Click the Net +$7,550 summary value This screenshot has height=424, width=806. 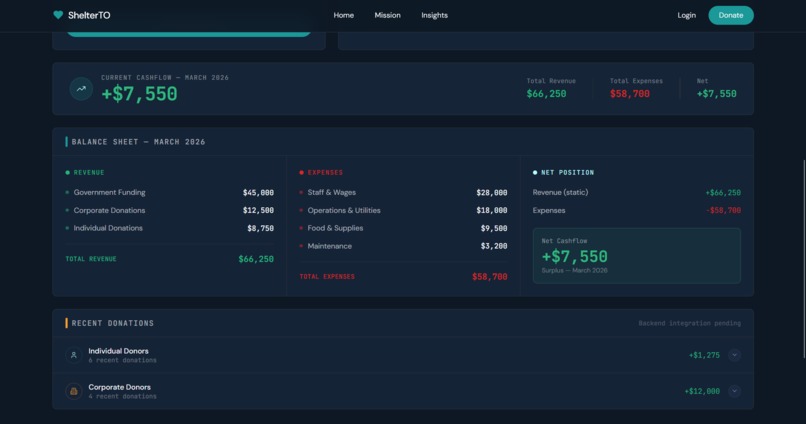(x=717, y=94)
